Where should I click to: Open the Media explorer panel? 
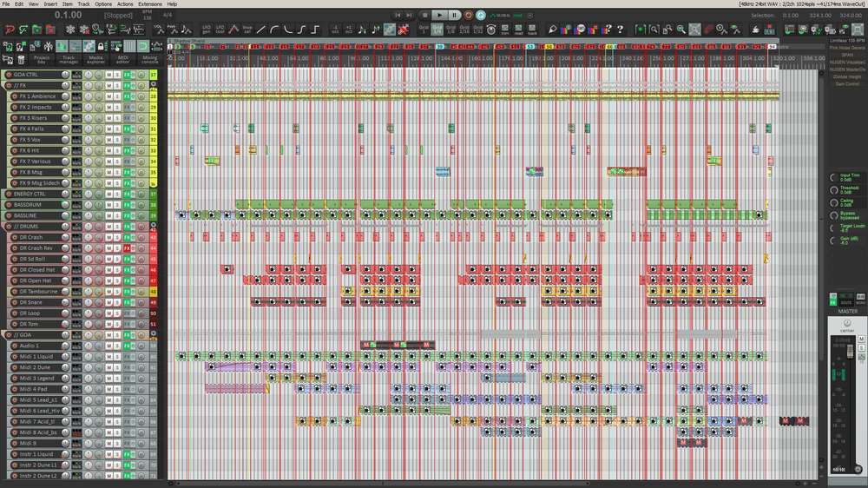(95, 59)
